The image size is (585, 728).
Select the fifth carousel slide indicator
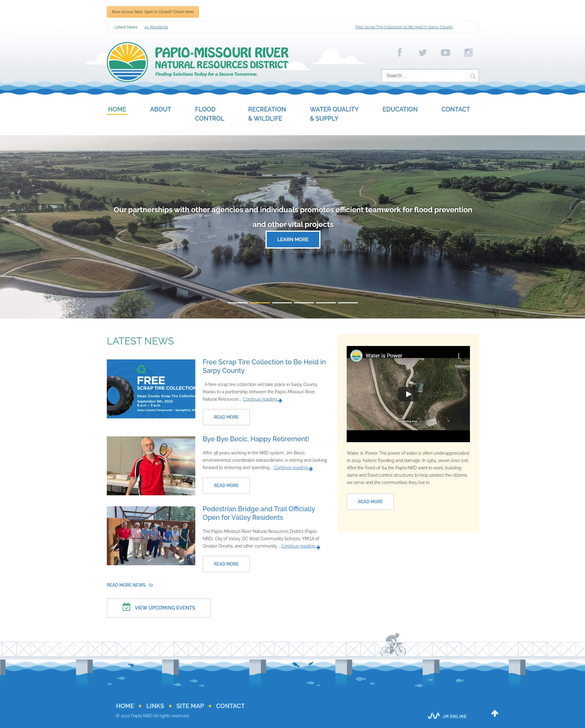326,303
